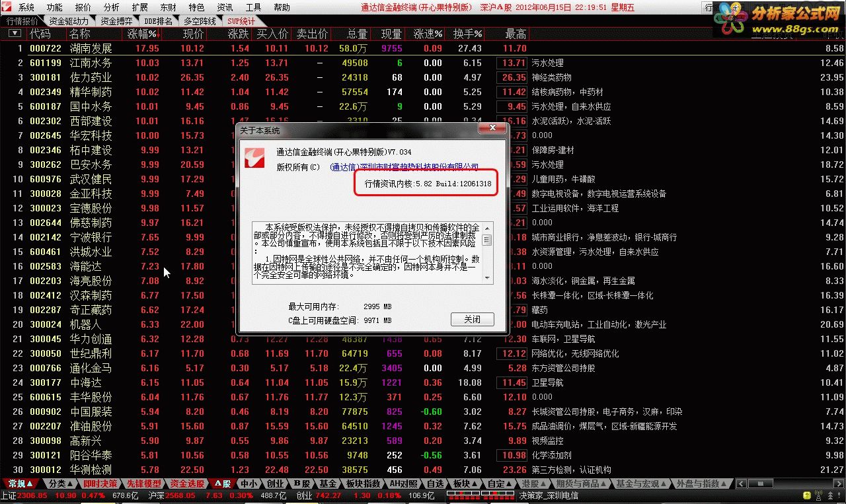This screenshot has width=846, height=504.
Task: Select the 自选 bottom tab
Action: (435, 484)
